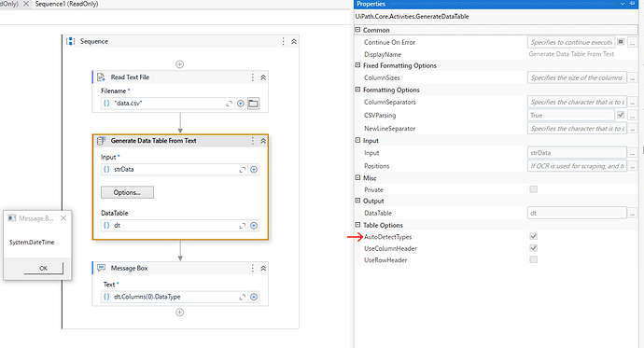Collapse the Common properties section

click(357, 30)
